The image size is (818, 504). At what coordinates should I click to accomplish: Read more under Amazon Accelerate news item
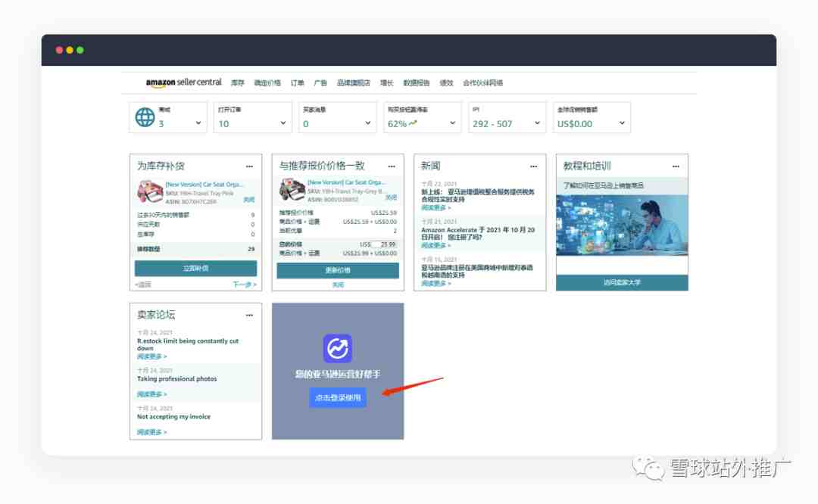pos(436,245)
